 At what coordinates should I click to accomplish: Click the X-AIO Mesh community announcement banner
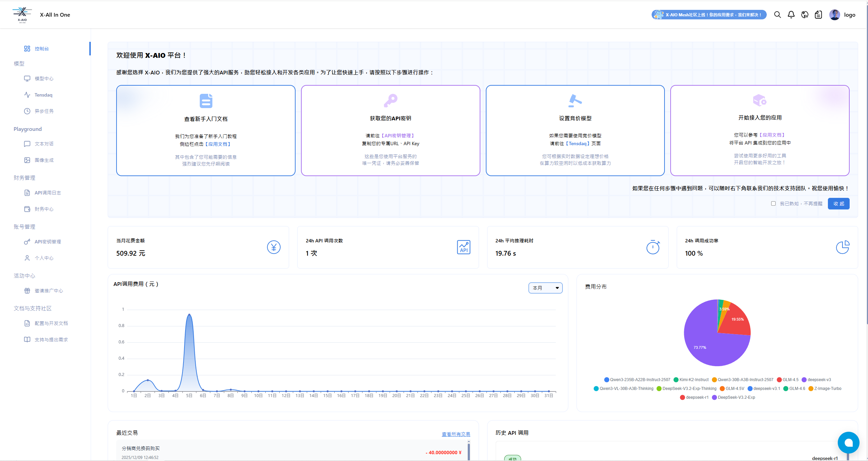709,15
